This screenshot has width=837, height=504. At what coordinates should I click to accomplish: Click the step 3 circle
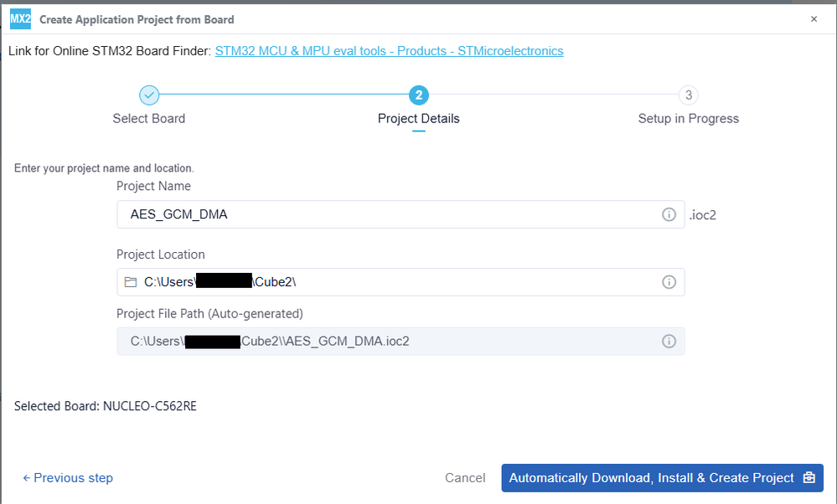(x=689, y=95)
